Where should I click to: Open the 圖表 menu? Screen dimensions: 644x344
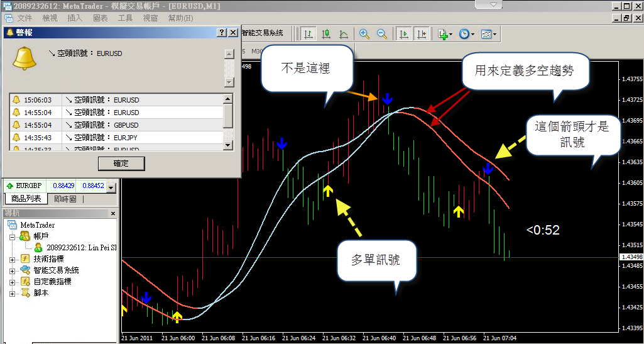pyautogui.click(x=101, y=18)
